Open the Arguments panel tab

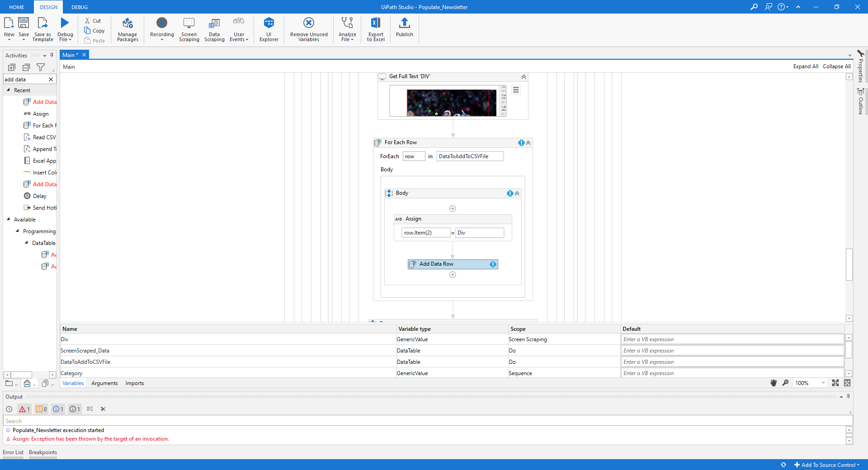(104, 383)
